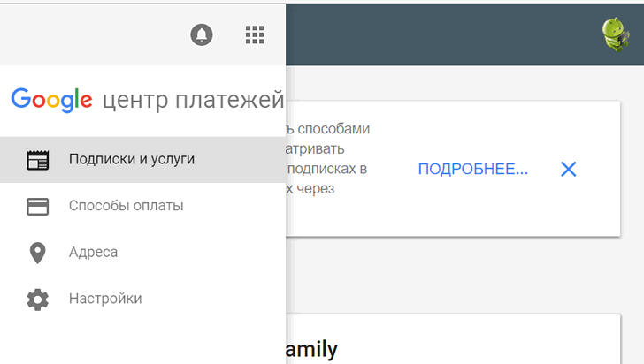Click the центр платежей title text
Screen dimensions: 644x364
193,100
